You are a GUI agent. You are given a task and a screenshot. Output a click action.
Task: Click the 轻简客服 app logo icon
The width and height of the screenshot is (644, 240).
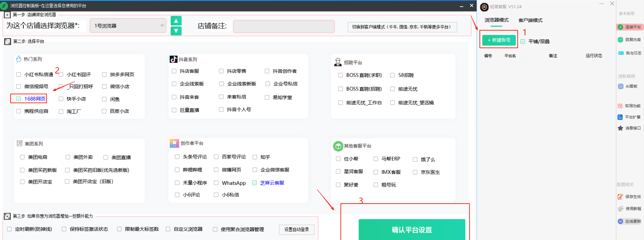484,7
